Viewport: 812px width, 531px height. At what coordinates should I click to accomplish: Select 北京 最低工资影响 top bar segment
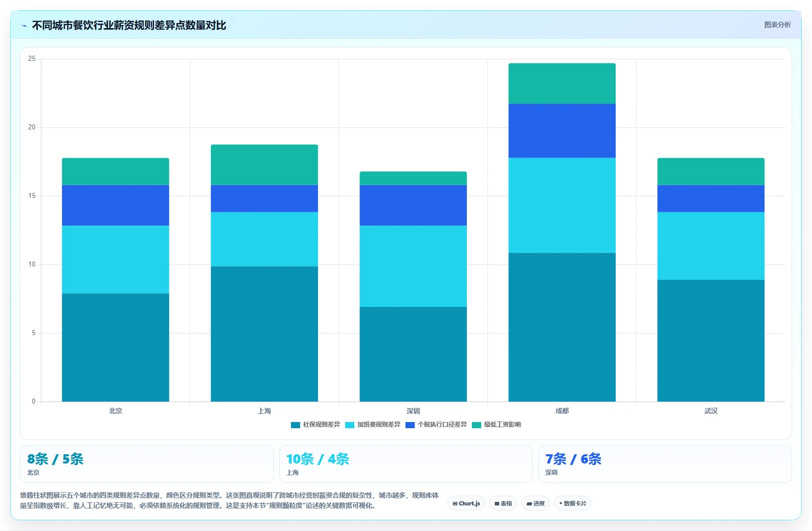(116, 171)
